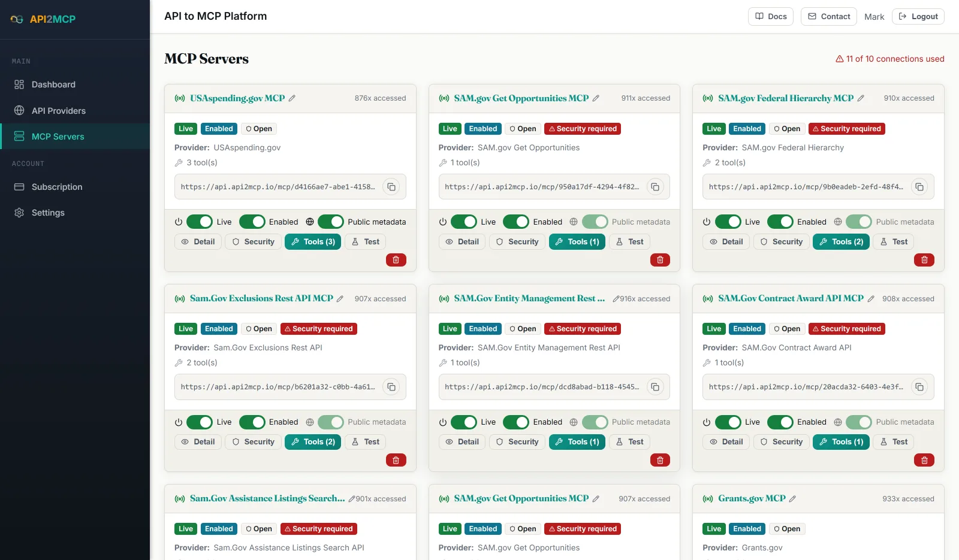
Task: Open Security settings for SAM.gov Federal Hierarchy MCP
Action: pyautogui.click(x=781, y=242)
